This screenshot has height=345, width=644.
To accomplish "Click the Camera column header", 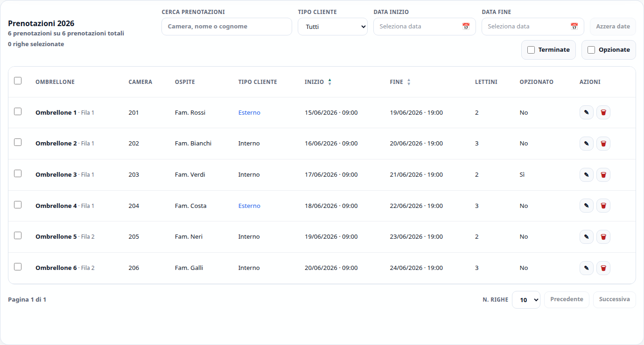I will (140, 82).
